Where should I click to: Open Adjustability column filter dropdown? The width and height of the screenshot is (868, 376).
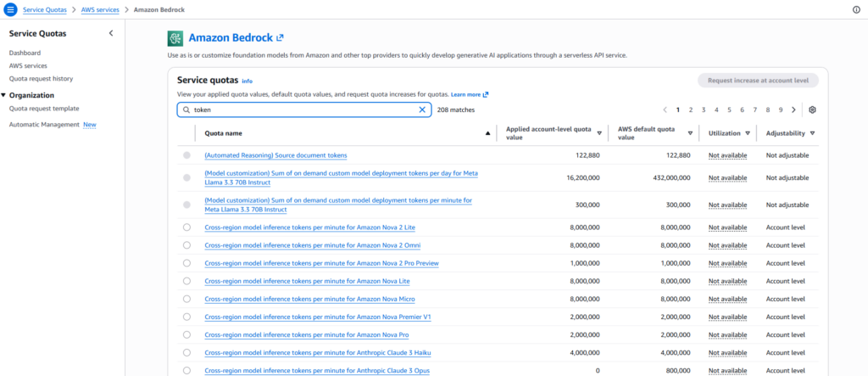point(812,133)
